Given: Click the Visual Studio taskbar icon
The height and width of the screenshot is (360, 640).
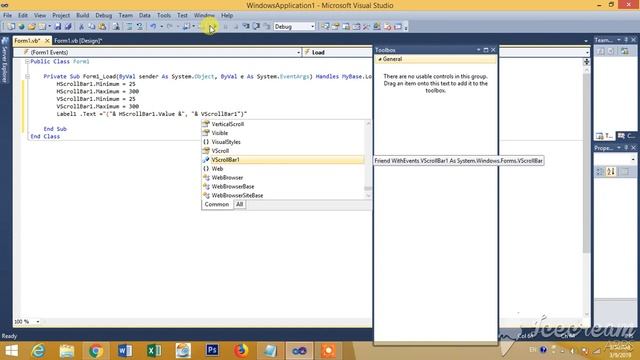Looking at the screenshot, I should pyautogui.click(x=299, y=351).
